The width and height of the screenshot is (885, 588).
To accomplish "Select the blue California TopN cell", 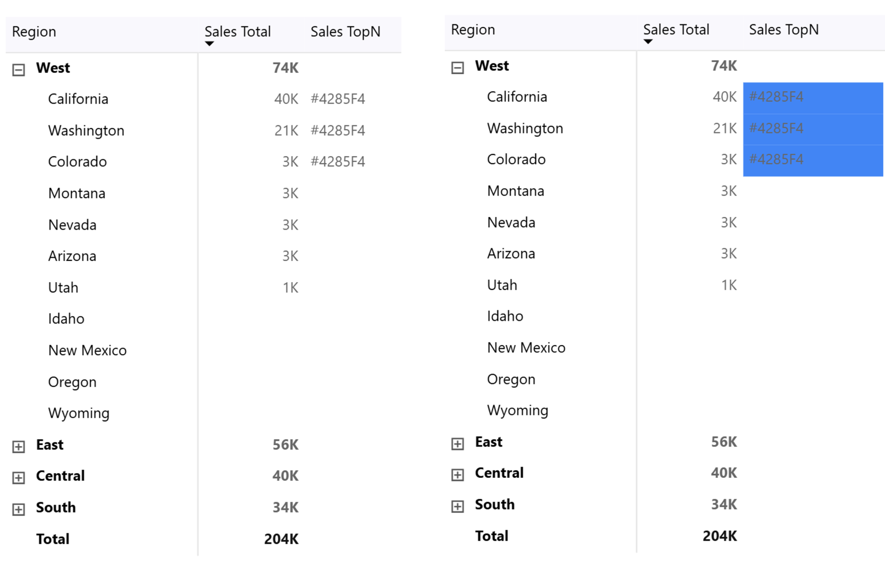I will tap(813, 97).
